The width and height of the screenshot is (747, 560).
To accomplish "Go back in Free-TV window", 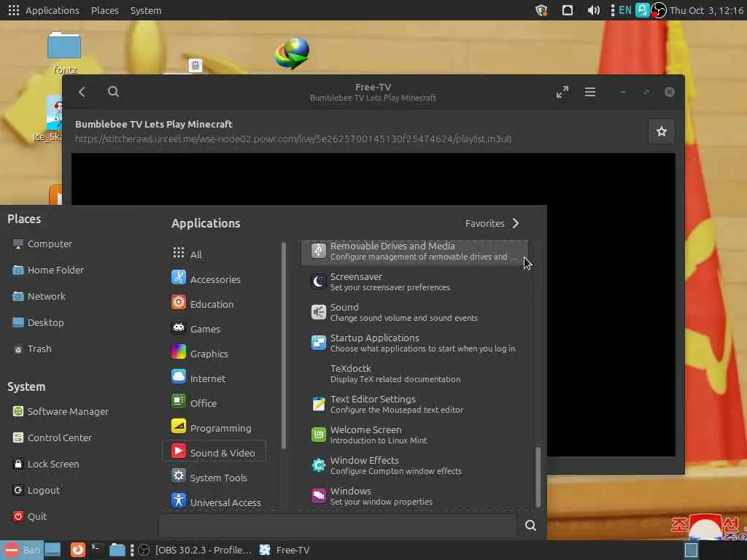I will click(x=82, y=92).
